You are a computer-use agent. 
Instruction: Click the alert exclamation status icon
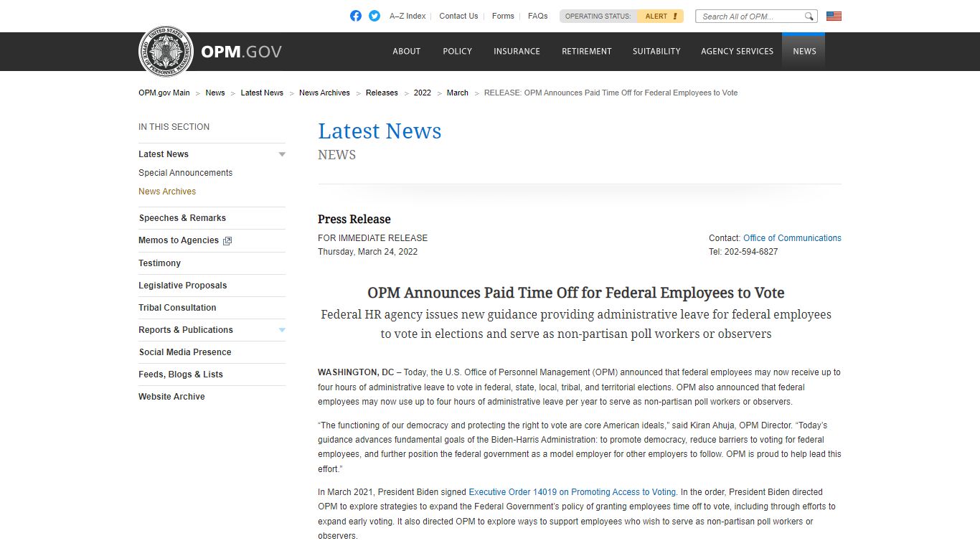674,16
